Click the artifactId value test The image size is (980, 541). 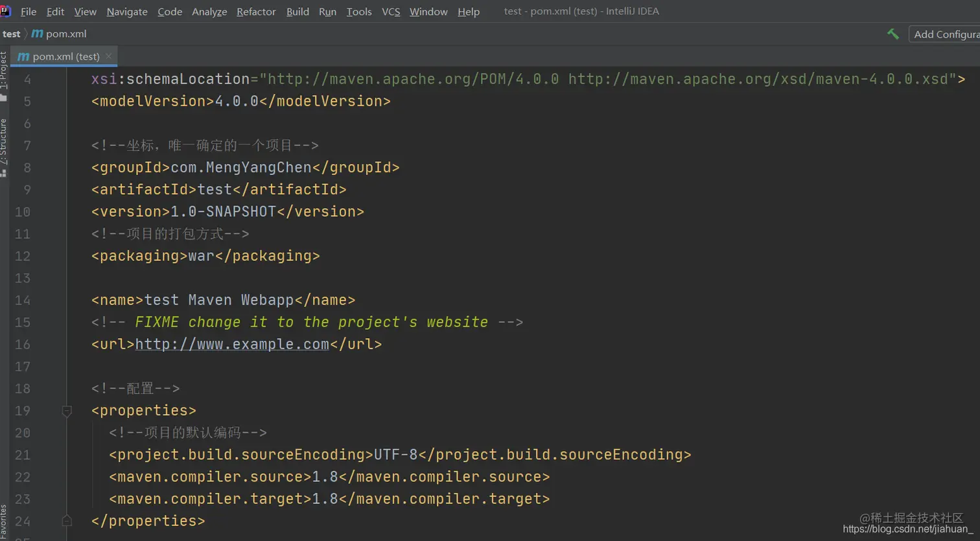click(215, 189)
